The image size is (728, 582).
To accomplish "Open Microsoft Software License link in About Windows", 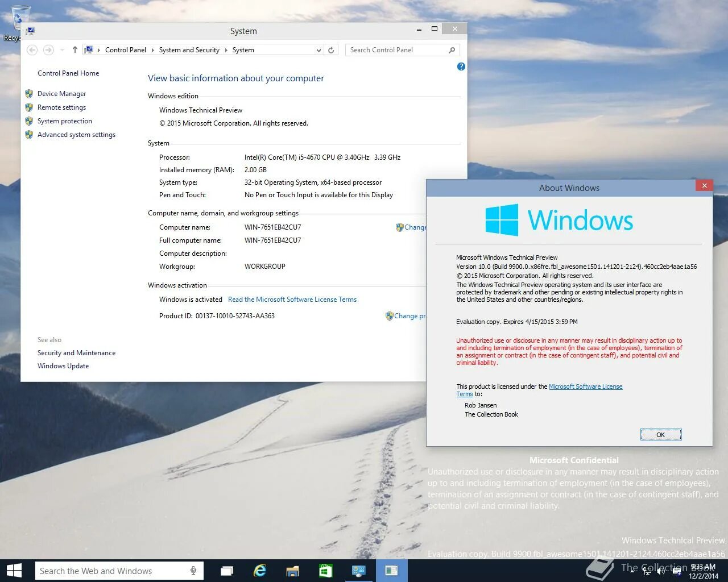I will pos(586,386).
